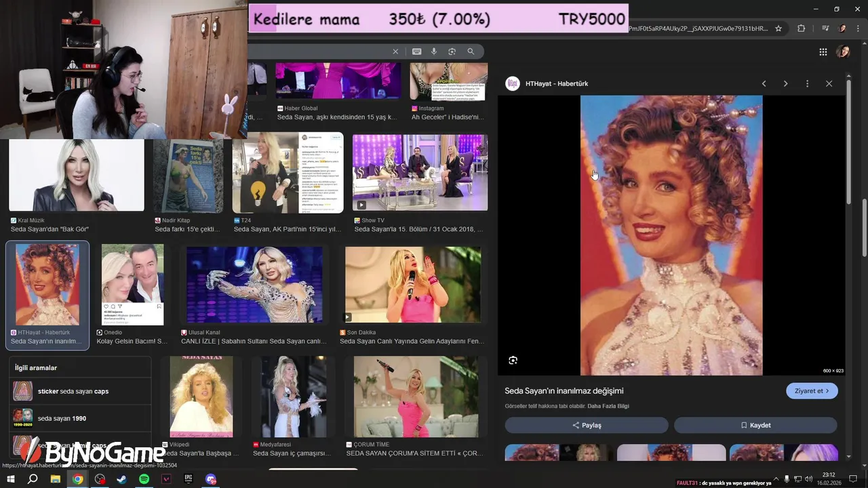Viewport: 868px width, 488px height.
Task: Click the Kaydet save button
Action: coord(755,425)
